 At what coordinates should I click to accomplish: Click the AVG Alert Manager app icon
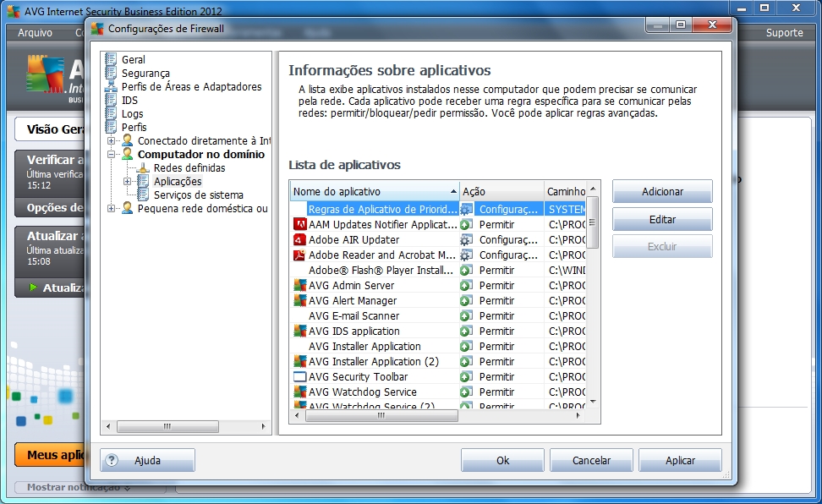click(x=300, y=300)
